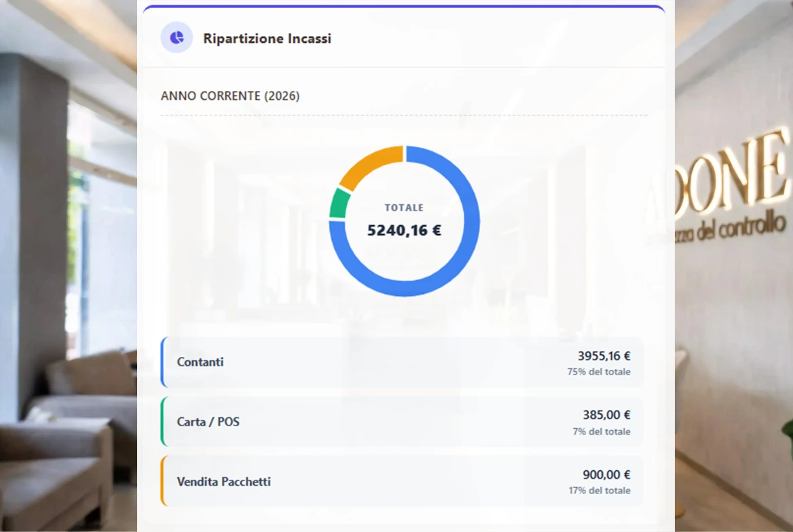The image size is (793, 532).
Task: Select the ANNO CORRENTE (2026) label
Action: (230, 96)
